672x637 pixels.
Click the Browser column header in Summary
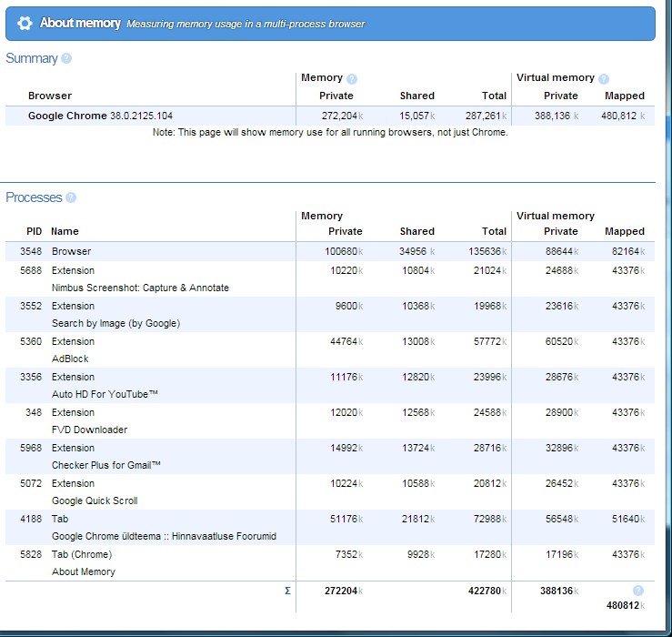point(50,96)
